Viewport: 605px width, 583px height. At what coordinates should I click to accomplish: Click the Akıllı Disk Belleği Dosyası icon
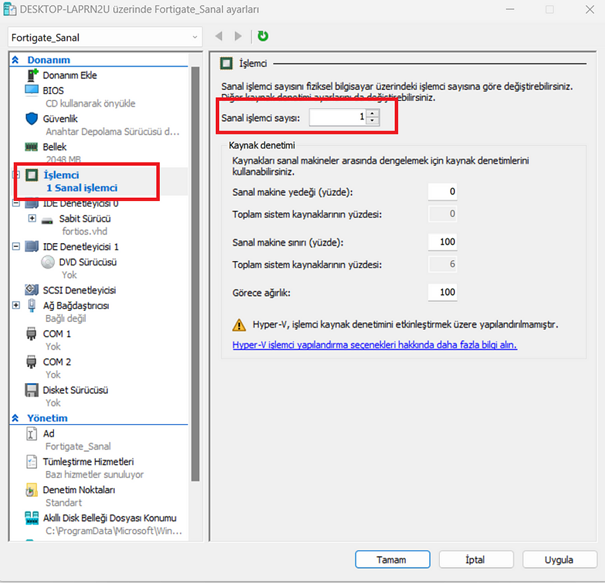(32, 518)
